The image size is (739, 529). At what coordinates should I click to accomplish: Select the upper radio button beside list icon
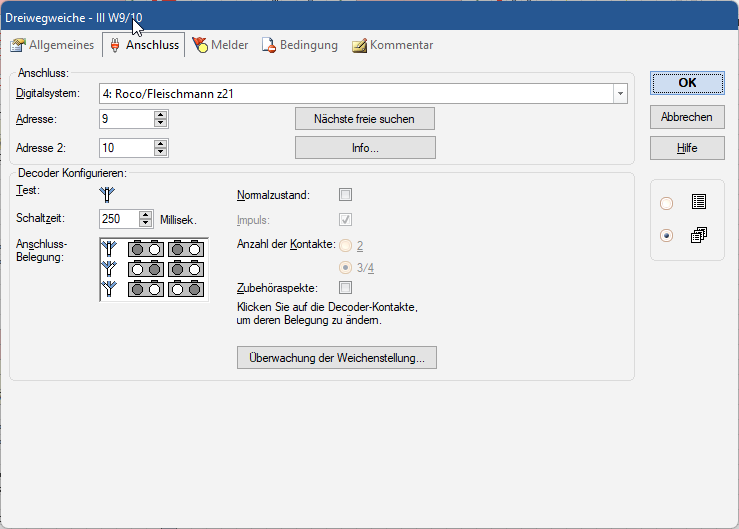[667, 203]
